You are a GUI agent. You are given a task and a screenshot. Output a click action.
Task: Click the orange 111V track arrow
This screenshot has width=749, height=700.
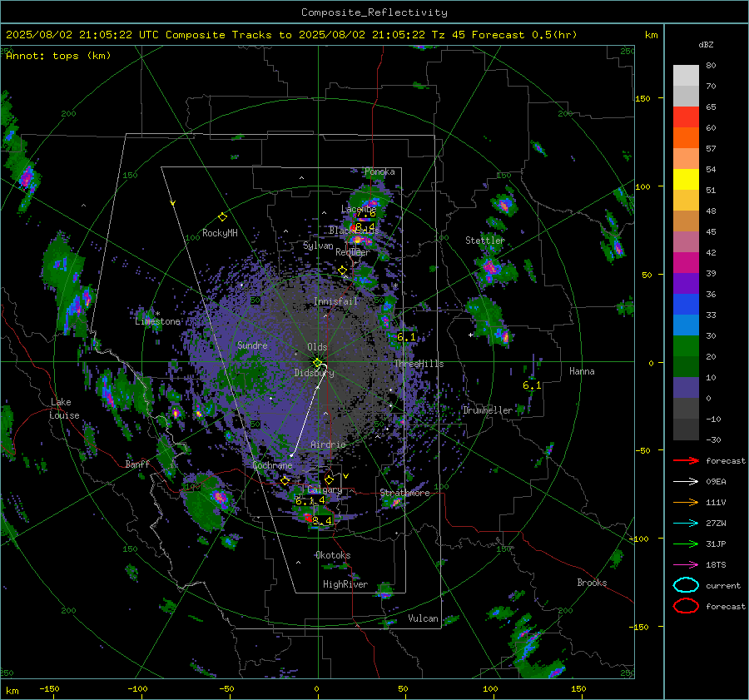(x=686, y=502)
